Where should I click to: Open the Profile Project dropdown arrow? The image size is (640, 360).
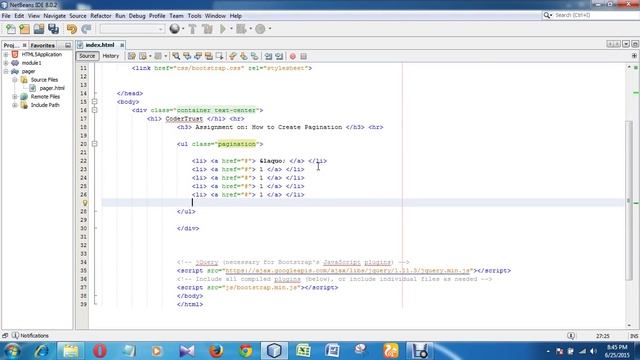pyautogui.click(x=269, y=29)
